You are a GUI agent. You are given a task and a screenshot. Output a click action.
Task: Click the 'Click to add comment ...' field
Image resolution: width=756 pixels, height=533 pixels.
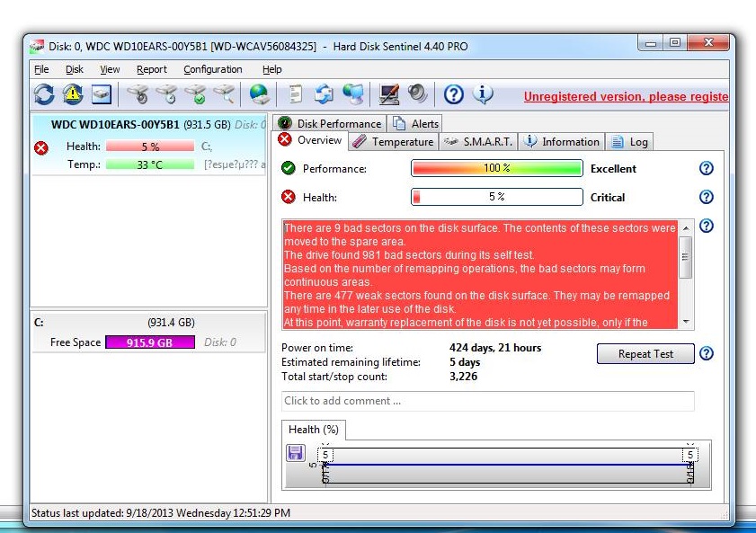(x=488, y=401)
